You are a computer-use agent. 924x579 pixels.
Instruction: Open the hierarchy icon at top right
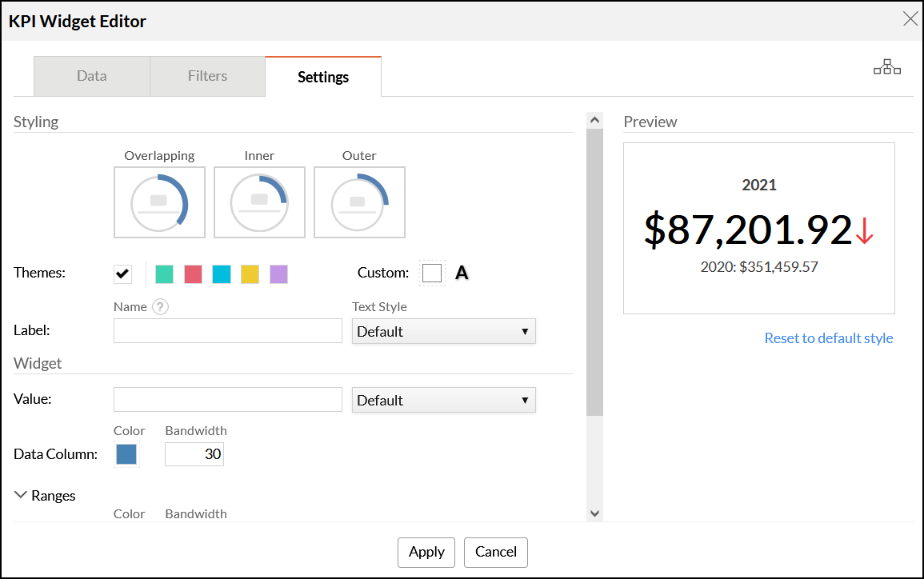[886, 68]
